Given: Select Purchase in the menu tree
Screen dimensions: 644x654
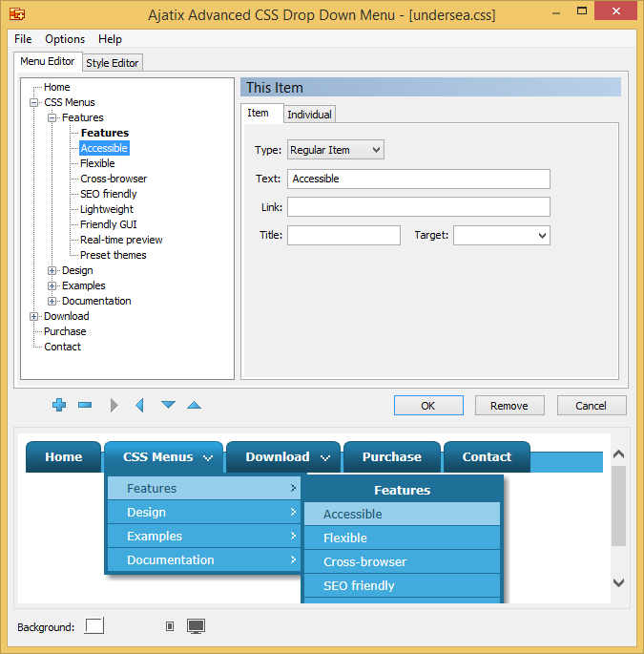Looking at the screenshot, I should (65, 331).
